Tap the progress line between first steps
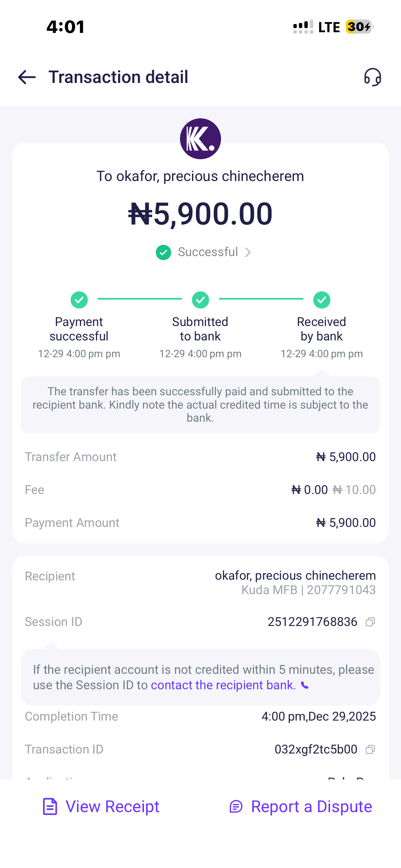 point(140,299)
